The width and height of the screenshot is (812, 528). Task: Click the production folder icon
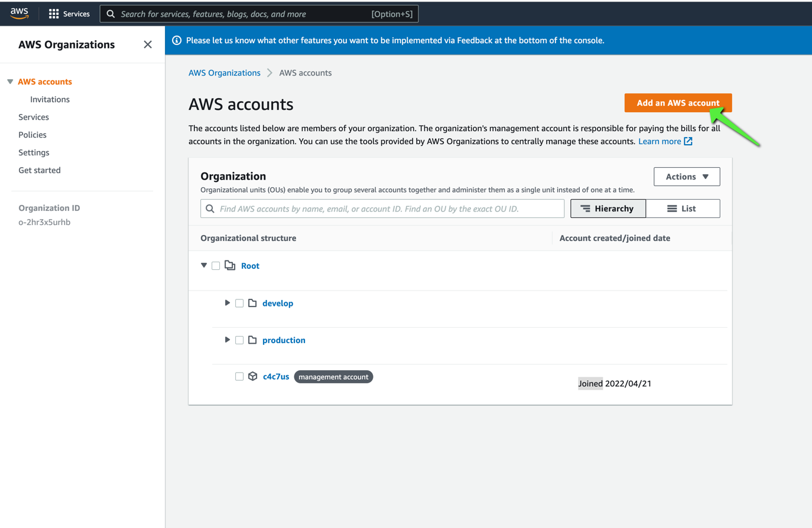[x=252, y=340]
